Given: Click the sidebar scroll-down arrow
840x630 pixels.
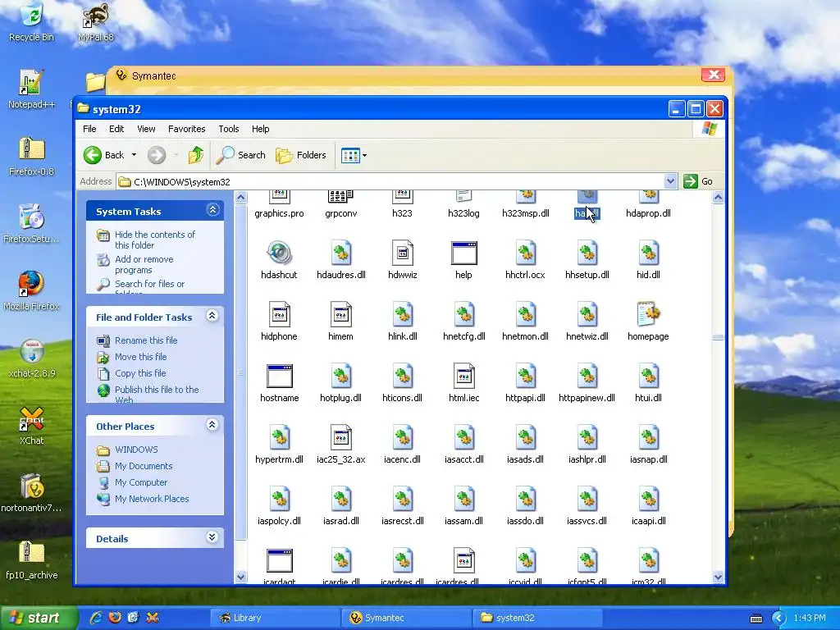Looking at the screenshot, I should [x=240, y=577].
